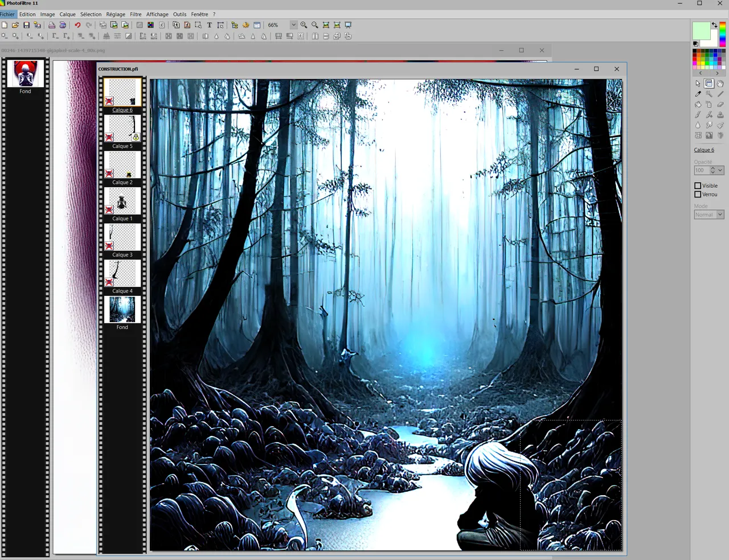Open the Opacité value dropdown arrow

pyautogui.click(x=720, y=170)
